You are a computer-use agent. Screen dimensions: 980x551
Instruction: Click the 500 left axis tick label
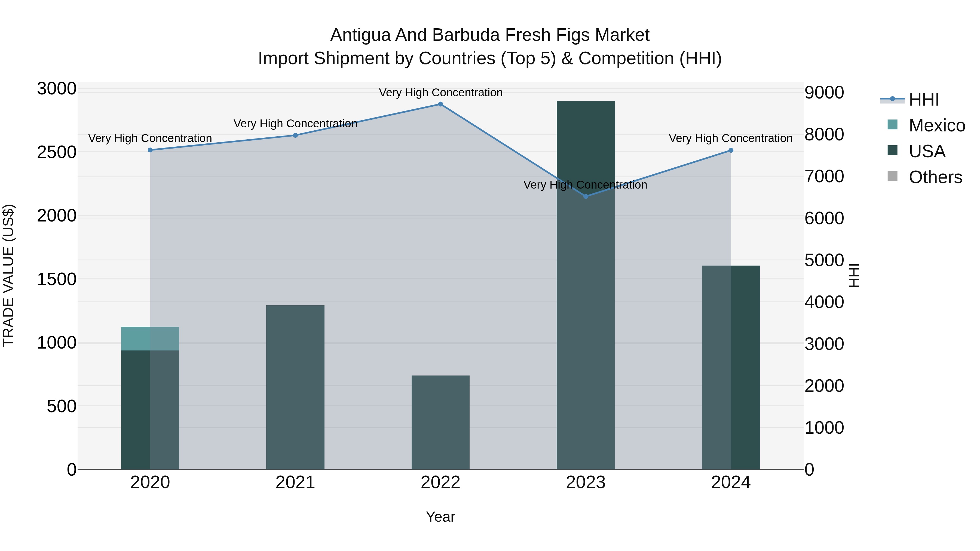[62, 407]
